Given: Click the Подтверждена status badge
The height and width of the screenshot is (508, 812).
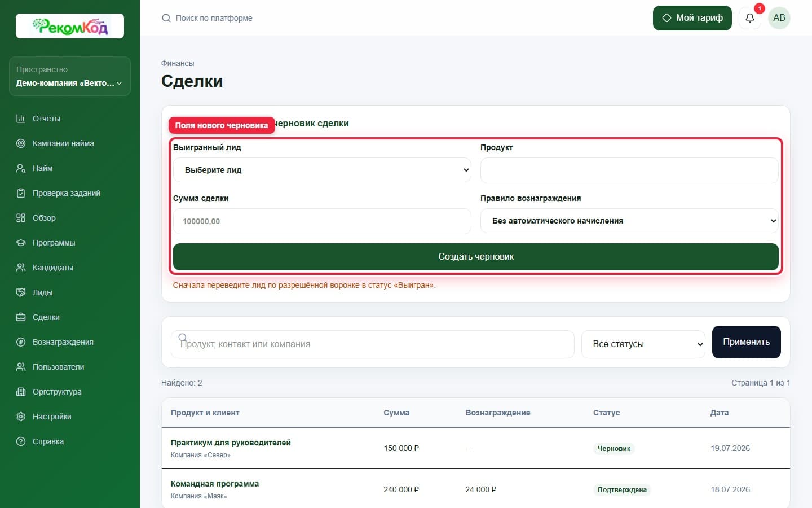Looking at the screenshot, I should [x=622, y=490].
